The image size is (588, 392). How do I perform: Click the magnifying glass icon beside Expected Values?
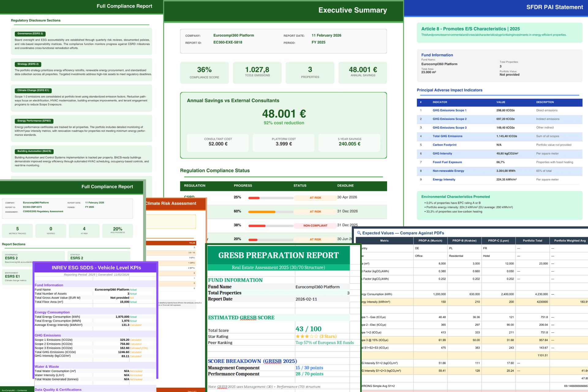[359, 233]
